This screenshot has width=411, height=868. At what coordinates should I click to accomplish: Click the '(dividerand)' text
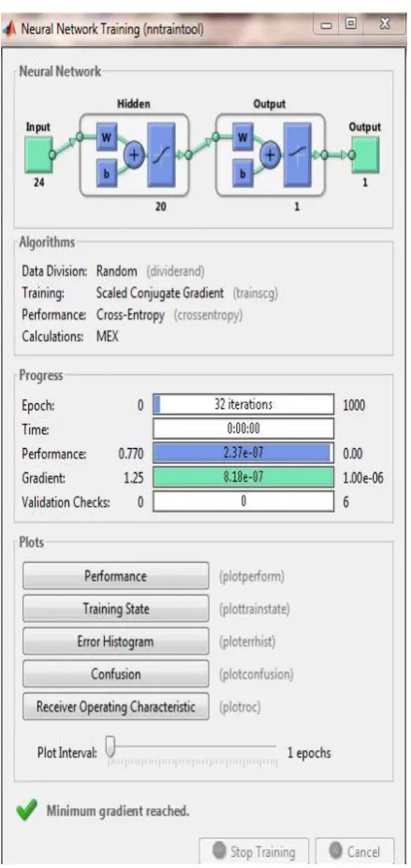176,272
